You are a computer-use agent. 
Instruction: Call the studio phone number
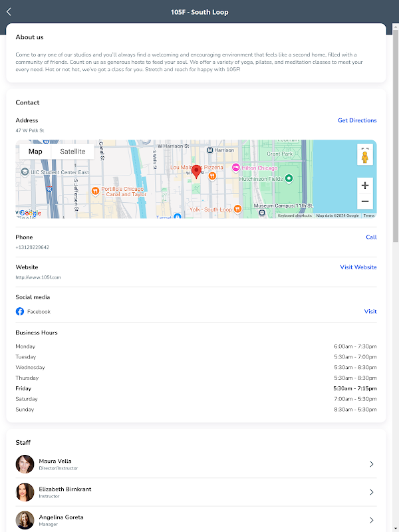pos(371,237)
